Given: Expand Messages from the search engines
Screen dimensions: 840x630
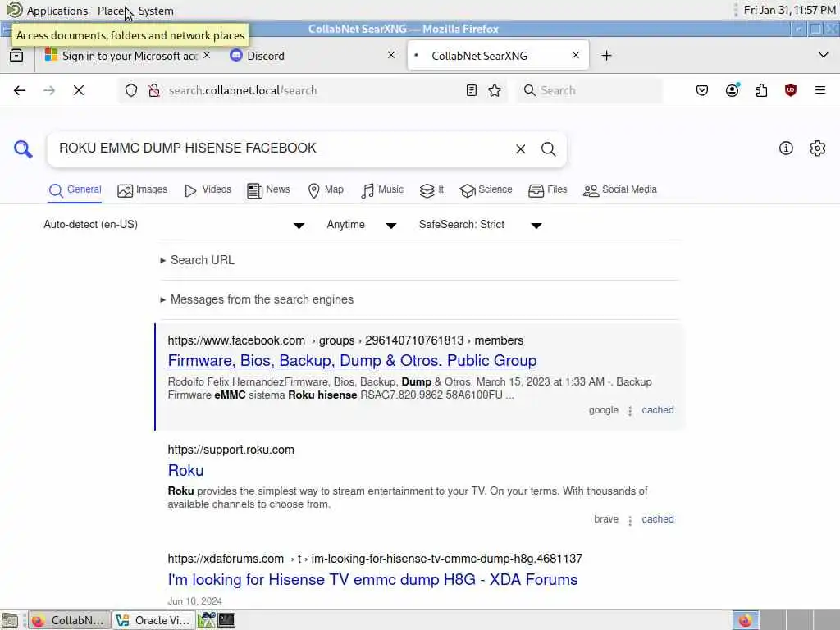Looking at the screenshot, I should click(x=257, y=300).
